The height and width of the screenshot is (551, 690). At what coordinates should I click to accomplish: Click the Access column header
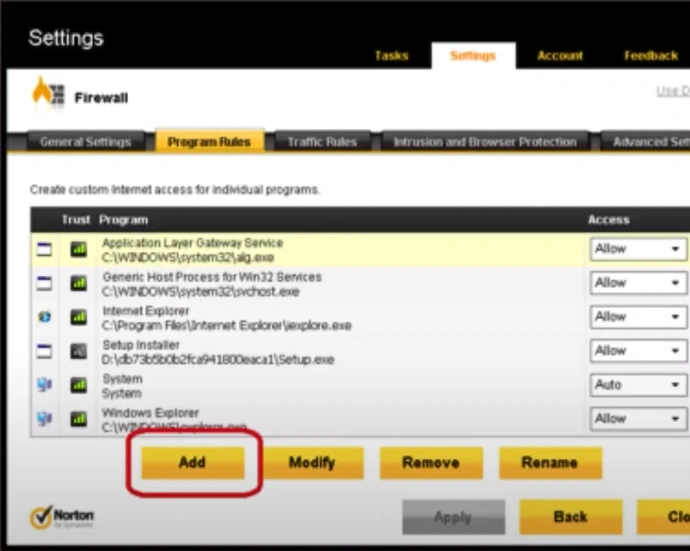point(609,220)
